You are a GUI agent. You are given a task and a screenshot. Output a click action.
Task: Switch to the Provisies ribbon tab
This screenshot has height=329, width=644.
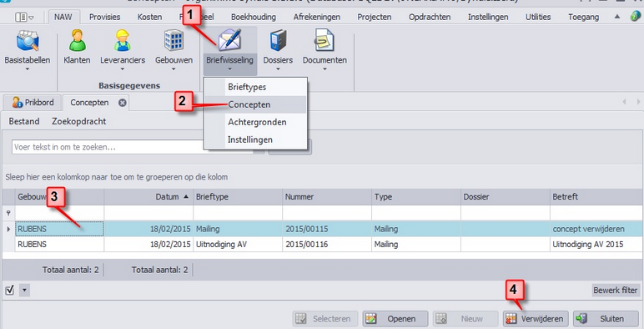coord(105,17)
